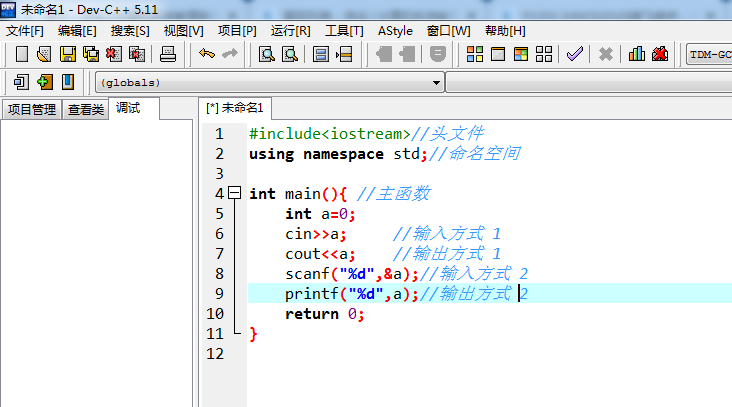Open the 窗口[W] menu
The width and height of the screenshot is (732, 407).
[448, 31]
